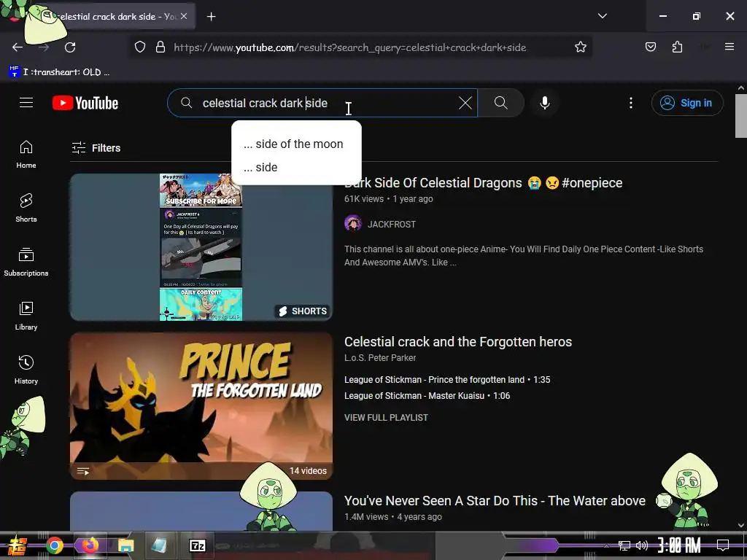Open Dark Side Of Celestial Dragons thumbnail
Screen dimensions: 747x560
point(201,247)
